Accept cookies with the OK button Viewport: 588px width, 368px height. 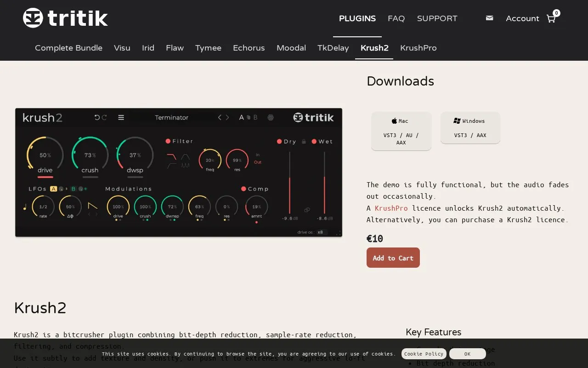click(x=467, y=354)
